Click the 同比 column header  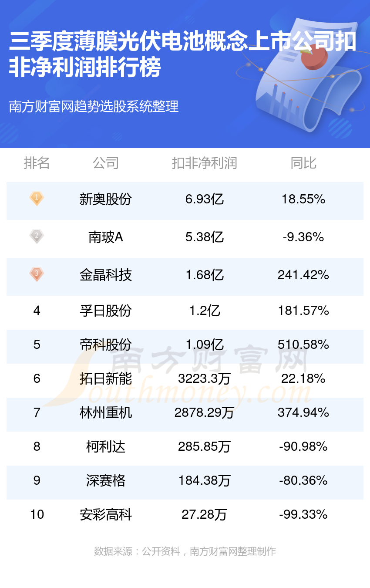(303, 163)
